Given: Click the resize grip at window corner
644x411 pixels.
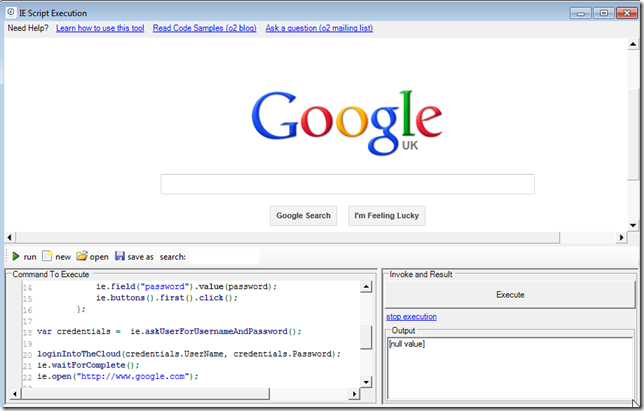Looking at the screenshot, I should (635, 403).
